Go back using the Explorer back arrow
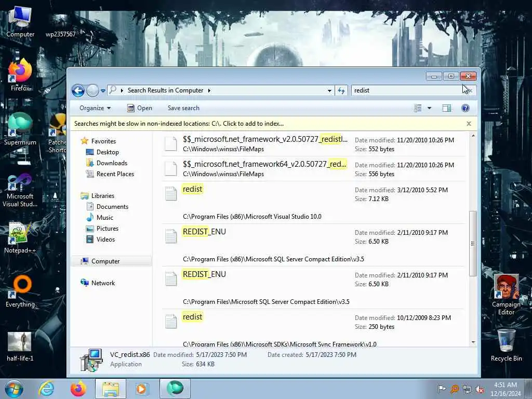 [78, 90]
